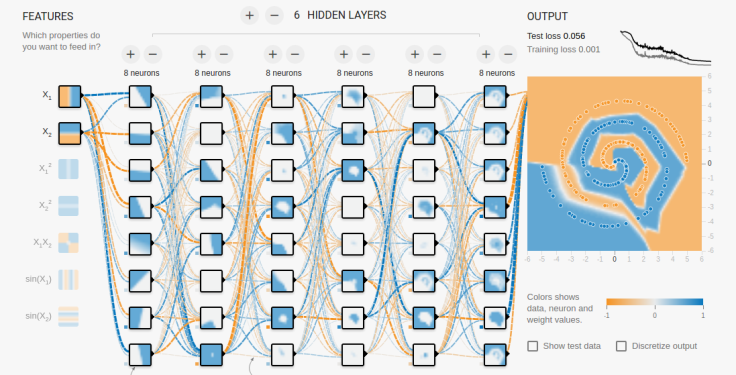
Task: Remove a neuron from the fourth hidden layer
Action: coord(366,54)
